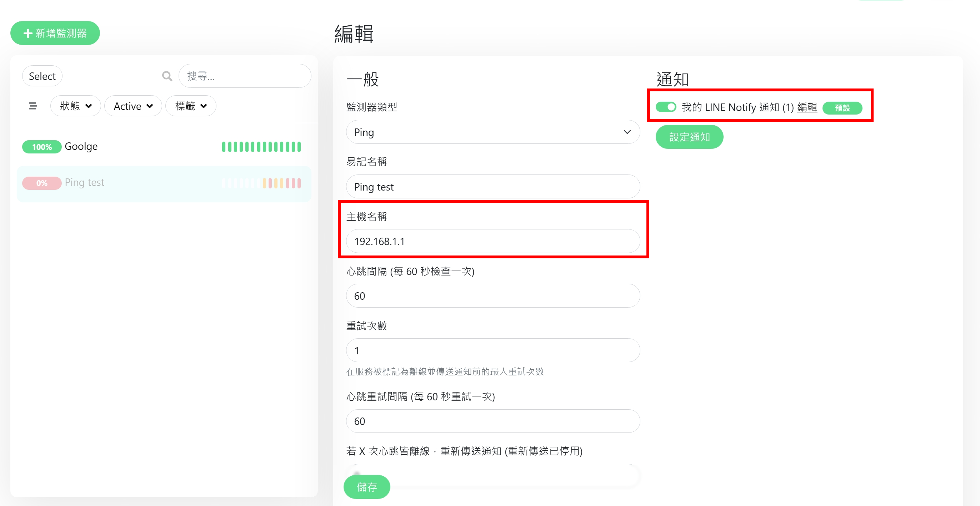Viewport: 980px width, 506px height.
Task: Click the 100% uptime badge for Goolge
Action: (x=41, y=147)
